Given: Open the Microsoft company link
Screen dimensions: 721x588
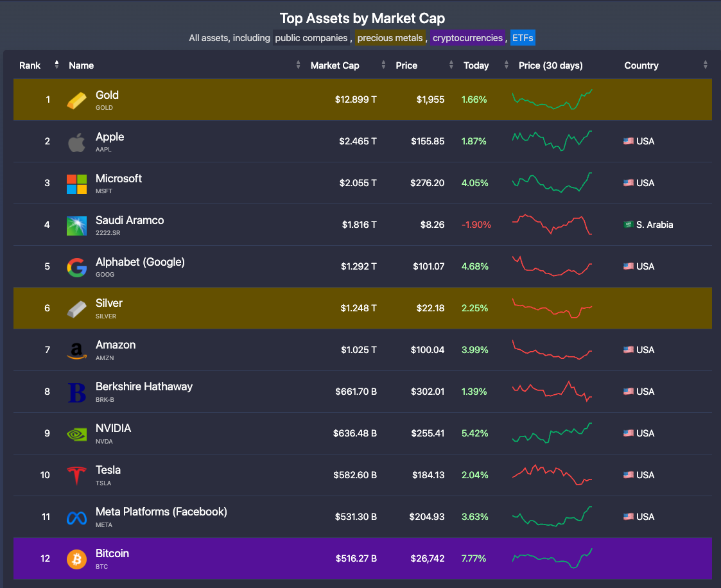Looking at the screenshot, I should (119, 178).
